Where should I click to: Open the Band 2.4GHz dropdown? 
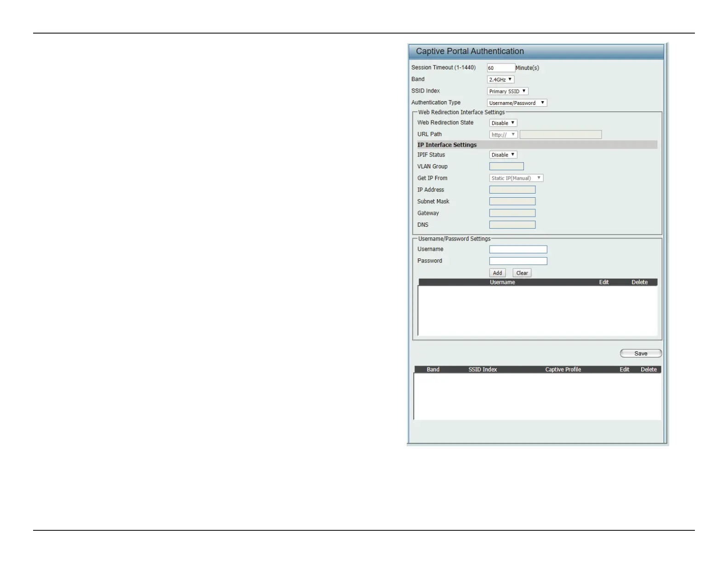(500, 80)
